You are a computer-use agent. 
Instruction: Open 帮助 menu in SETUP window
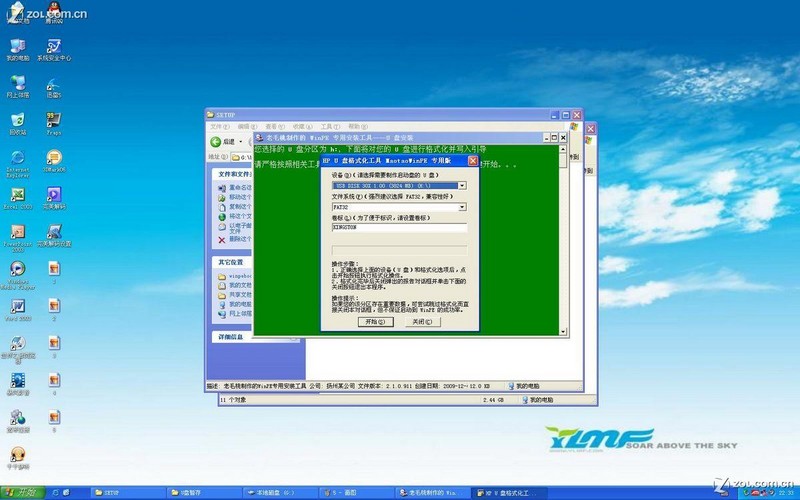(357, 127)
